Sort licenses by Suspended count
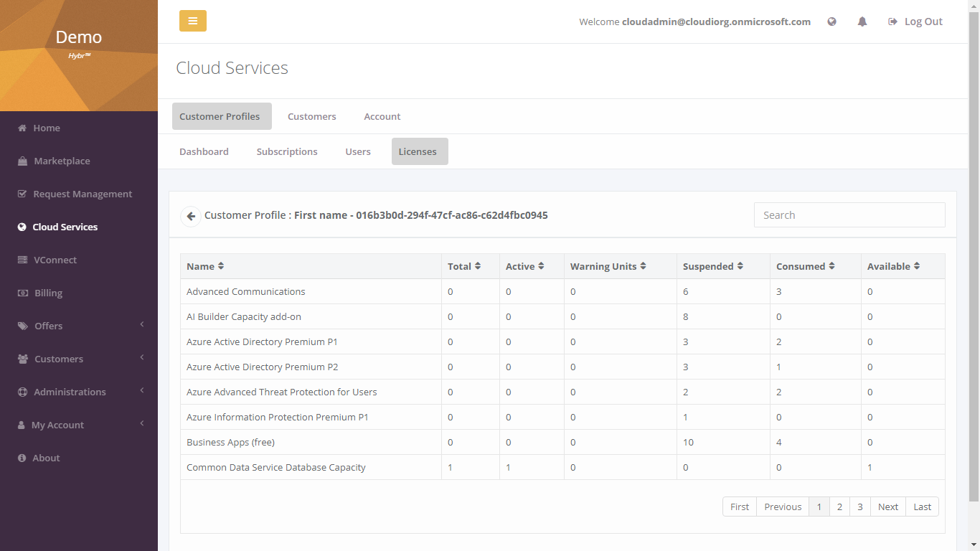Image resolution: width=980 pixels, height=551 pixels. click(x=712, y=266)
